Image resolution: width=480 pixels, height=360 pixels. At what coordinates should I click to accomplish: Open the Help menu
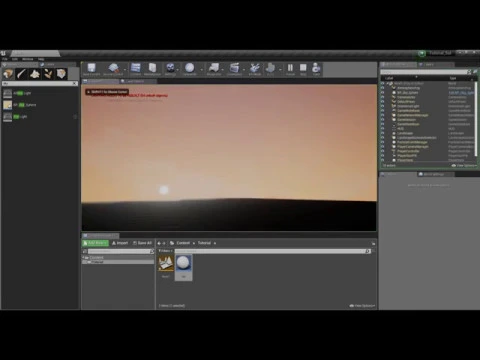(x=41, y=59)
